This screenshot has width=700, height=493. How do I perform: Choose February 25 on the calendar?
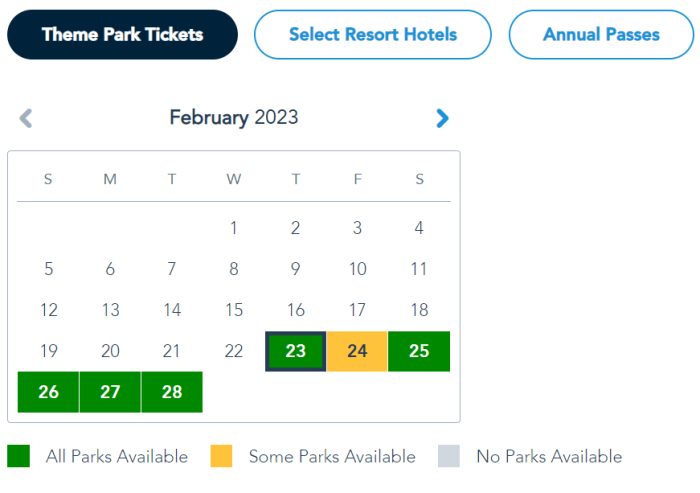419,351
